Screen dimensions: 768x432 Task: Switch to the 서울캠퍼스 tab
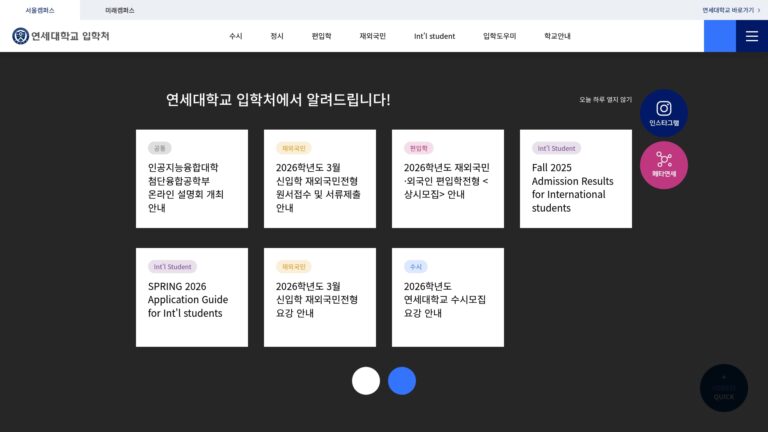click(40, 10)
